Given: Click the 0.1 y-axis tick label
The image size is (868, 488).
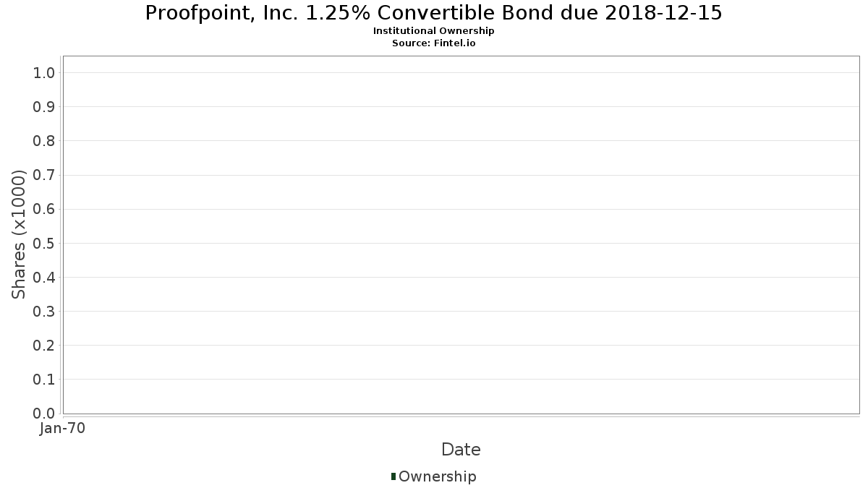Looking at the screenshot, I should tap(44, 380).
